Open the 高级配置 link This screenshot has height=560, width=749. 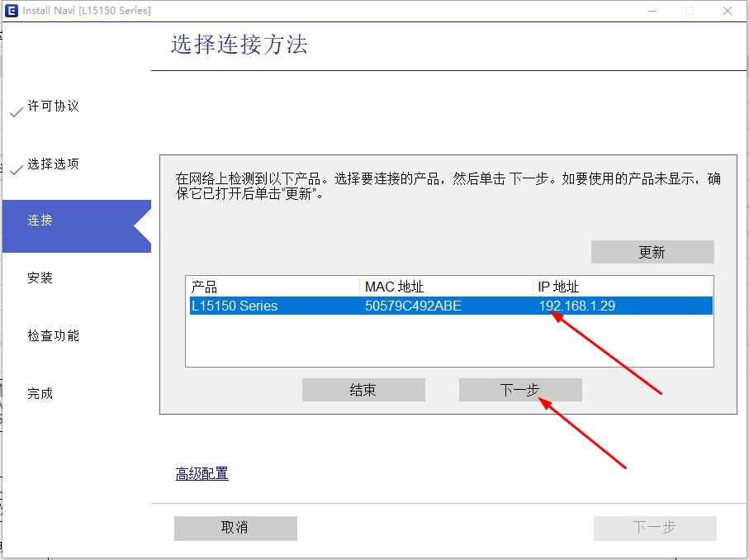[201, 474]
